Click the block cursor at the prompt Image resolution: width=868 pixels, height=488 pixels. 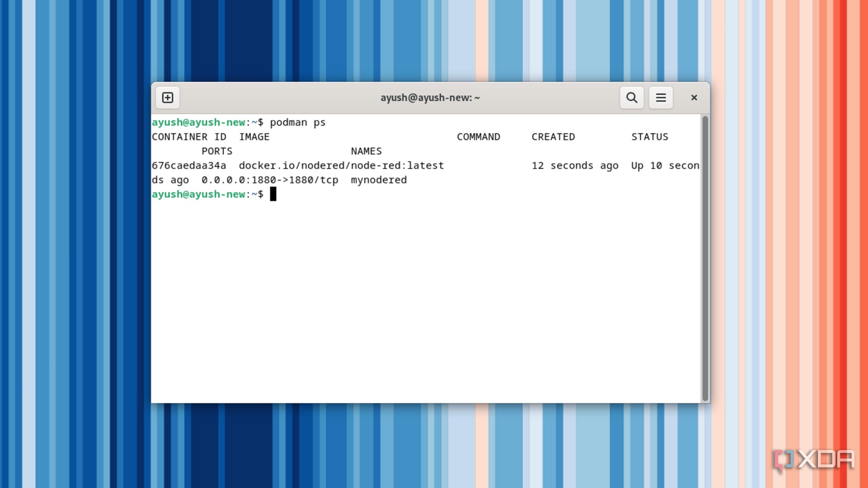[x=273, y=194]
